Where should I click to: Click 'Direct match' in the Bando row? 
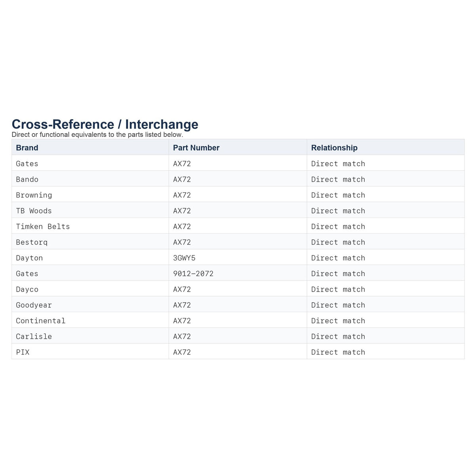(x=338, y=179)
